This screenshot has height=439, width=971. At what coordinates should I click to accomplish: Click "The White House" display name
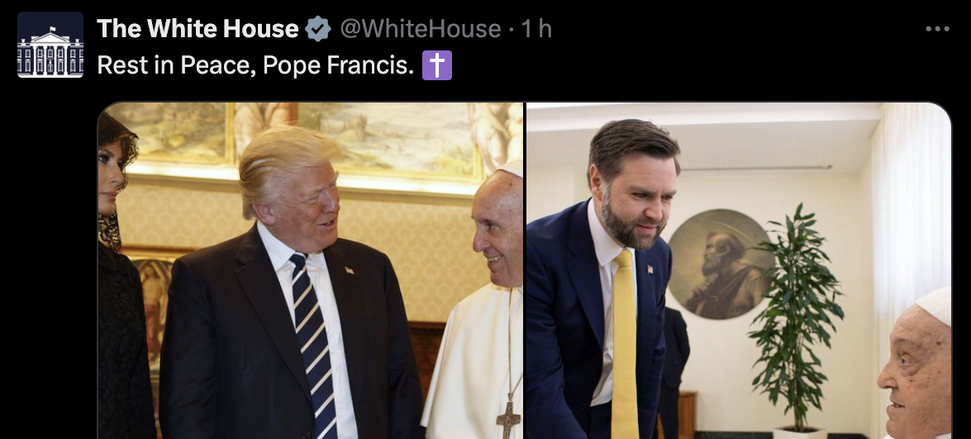point(197,30)
